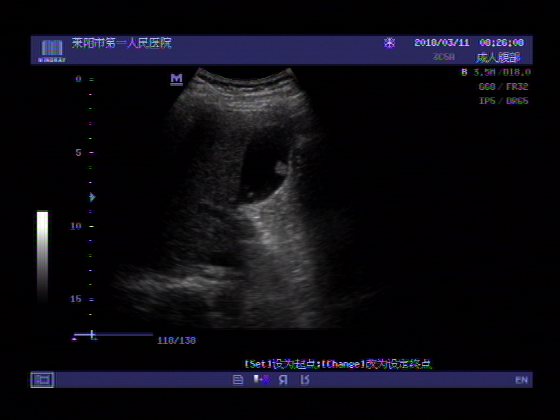
Task: Click the cine frame position marker
Action: coord(92,335)
